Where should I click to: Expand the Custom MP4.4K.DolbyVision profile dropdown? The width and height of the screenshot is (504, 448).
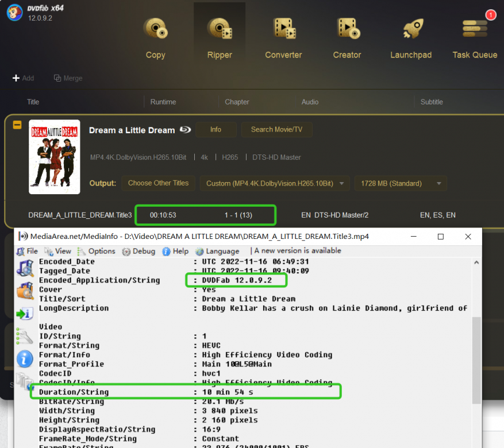275,183
